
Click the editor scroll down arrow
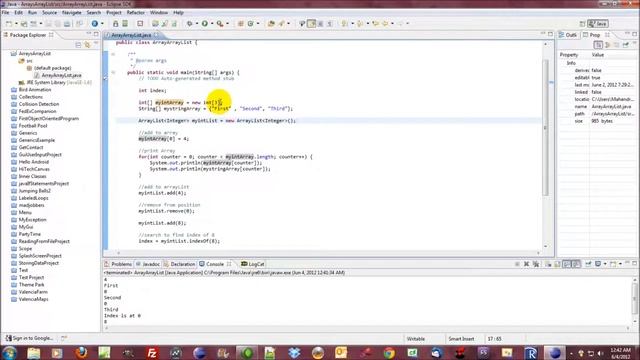(x=546, y=247)
